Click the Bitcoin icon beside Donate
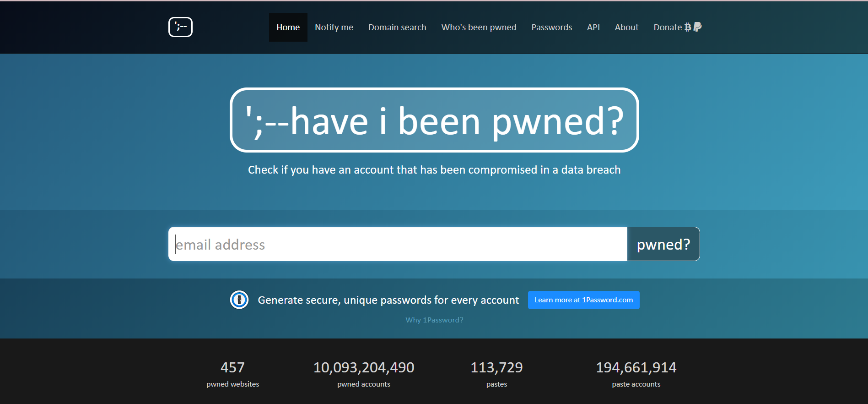This screenshot has width=868, height=404. pyautogui.click(x=687, y=27)
